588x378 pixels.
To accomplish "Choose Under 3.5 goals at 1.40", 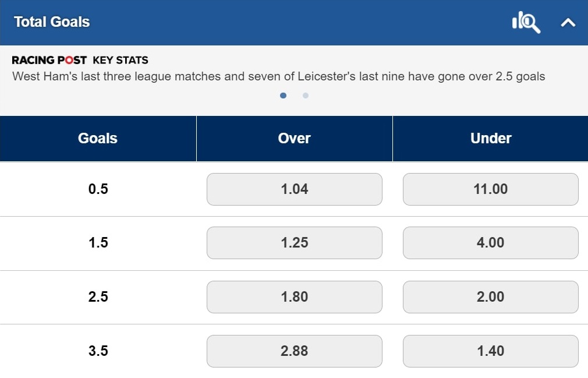I will [490, 351].
